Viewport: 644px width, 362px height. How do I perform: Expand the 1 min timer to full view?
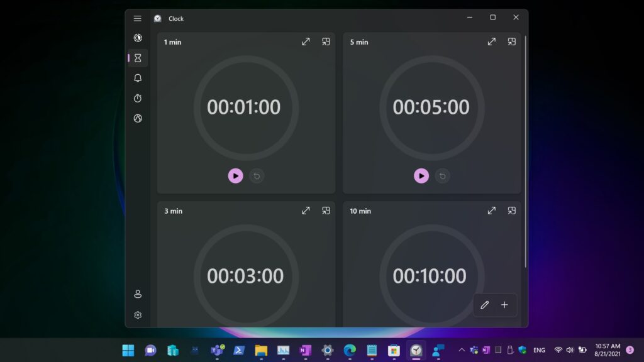(x=306, y=42)
